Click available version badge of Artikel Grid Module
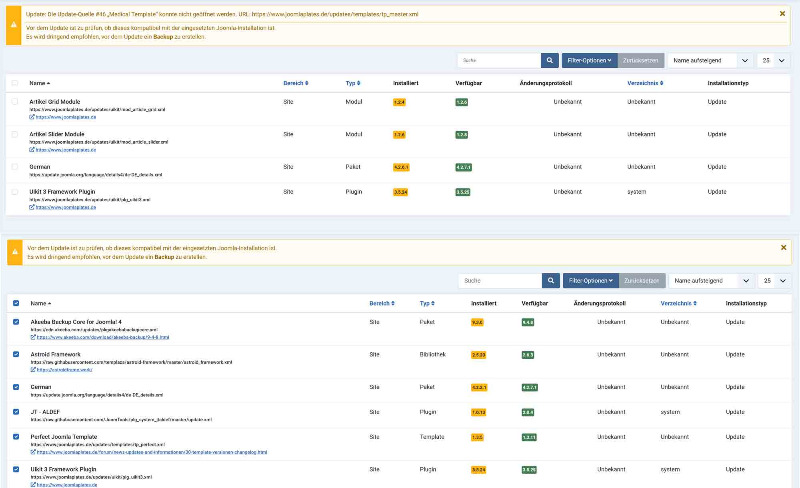Viewport: 800px width, 488px height. click(x=461, y=102)
